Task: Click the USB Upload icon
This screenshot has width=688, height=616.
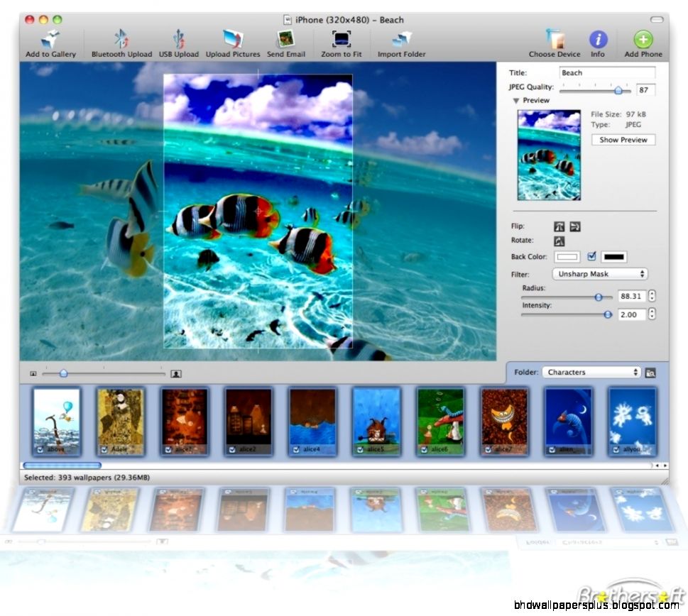Action: pyautogui.click(x=179, y=39)
